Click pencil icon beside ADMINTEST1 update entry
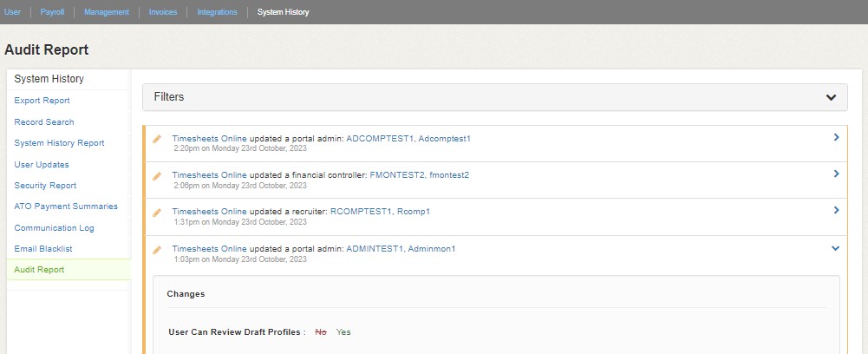Image resolution: width=868 pixels, height=354 pixels. click(157, 249)
